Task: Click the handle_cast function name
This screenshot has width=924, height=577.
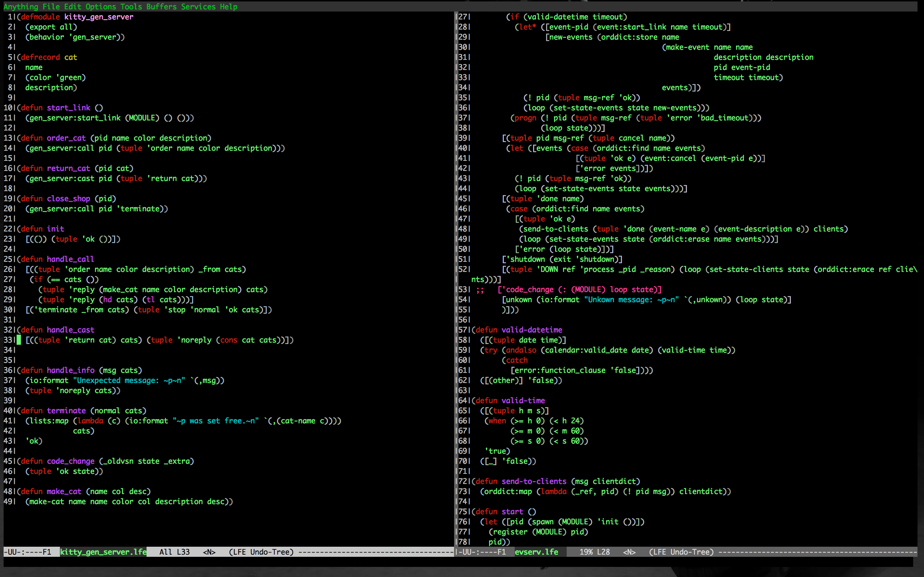Action: click(x=70, y=330)
